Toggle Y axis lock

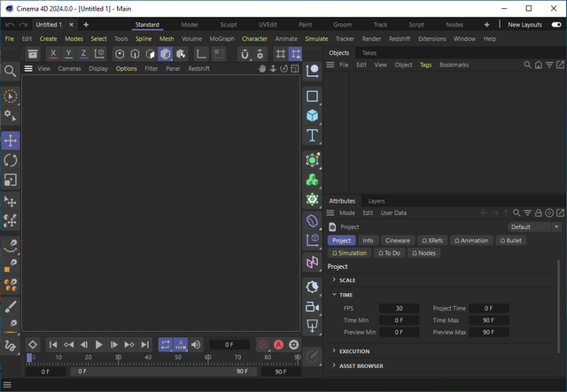tap(68, 54)
